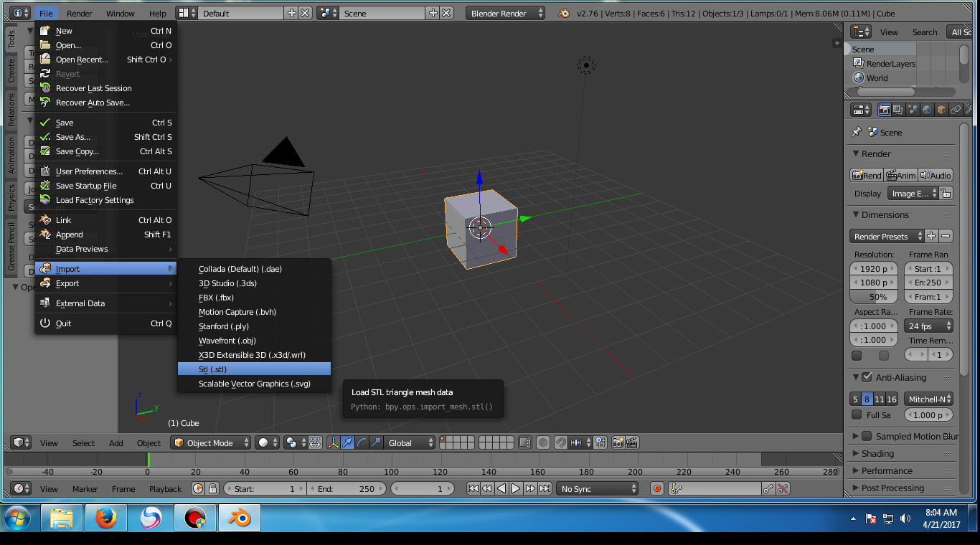Toggle the Crop checkbox beside Border
The height and width of the screenshot is (545, 980).
[884, 356]
